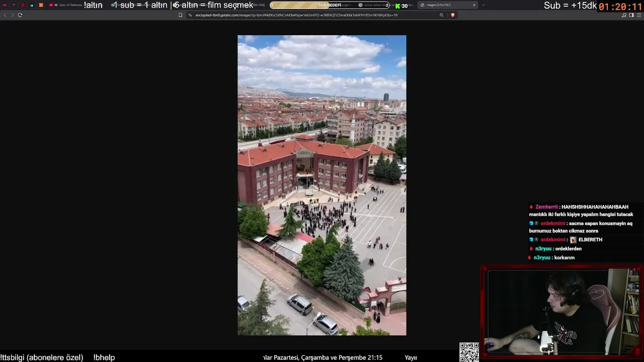644x362 pixels.
Task: Select the orange pinned tab icon
Action: [41, 5]
